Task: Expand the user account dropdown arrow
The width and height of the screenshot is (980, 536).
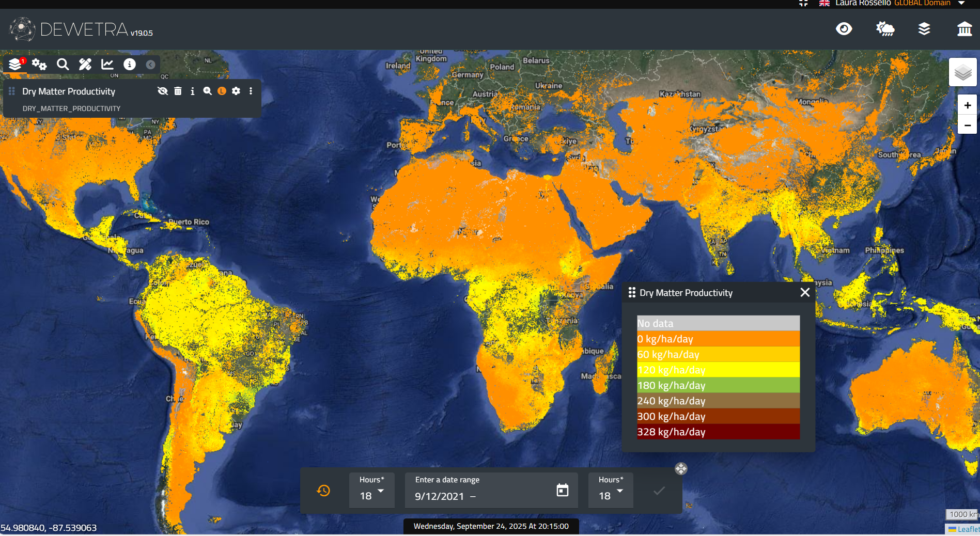Action: pyautogui.click(x=961, y=3)
